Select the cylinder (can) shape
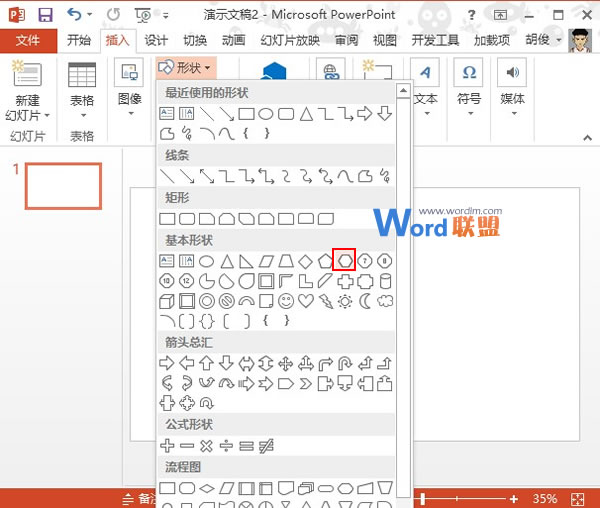The height and width of the screenshot is (508, 600). coord(385,281)
